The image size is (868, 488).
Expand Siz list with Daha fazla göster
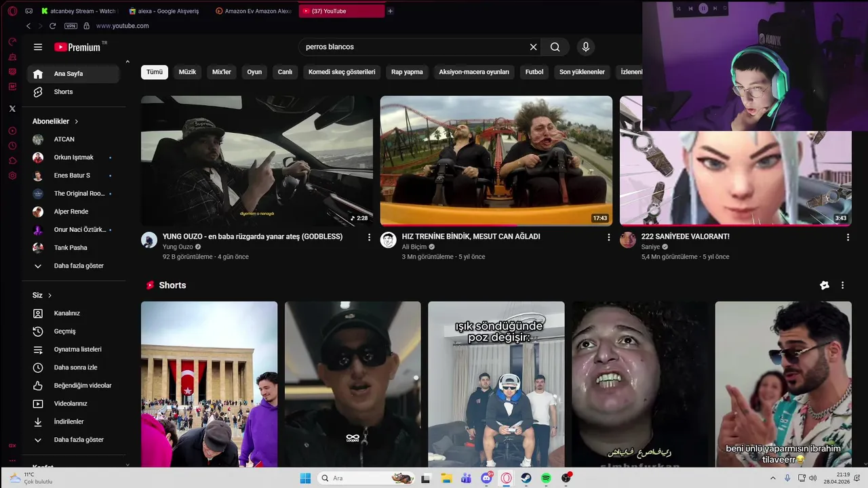(74, 440)
